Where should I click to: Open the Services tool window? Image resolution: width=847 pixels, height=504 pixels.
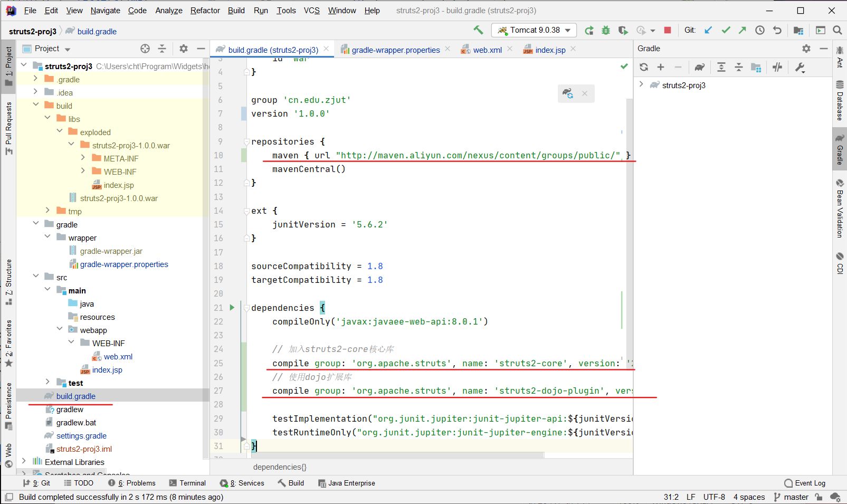242,483
